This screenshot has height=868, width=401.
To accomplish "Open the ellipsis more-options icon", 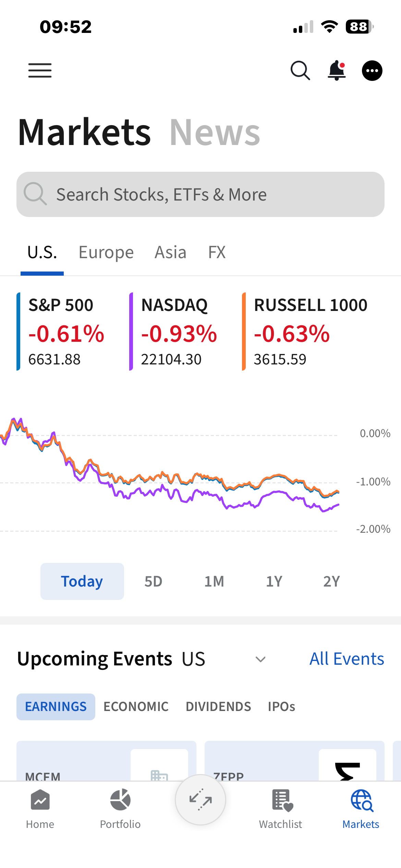I will tap(372, 71).
